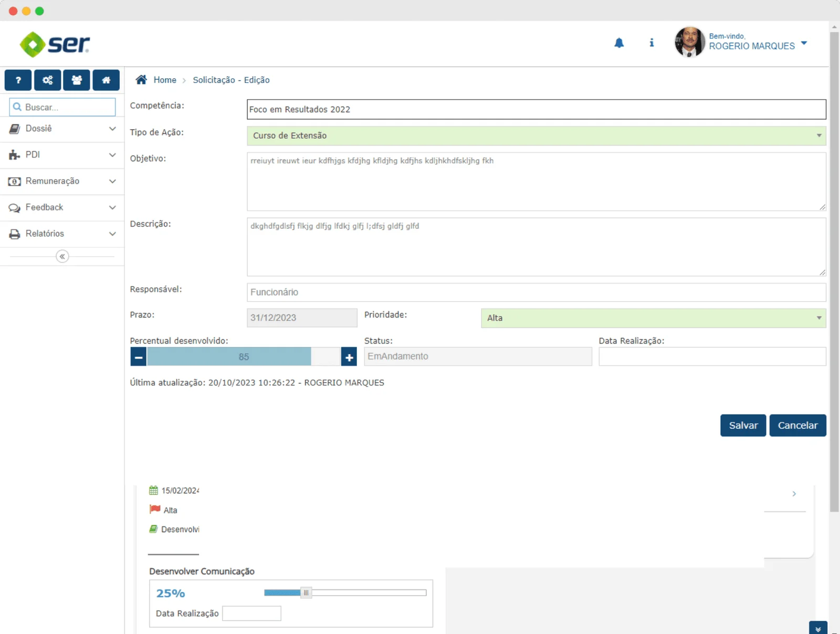Expand the user profile menu arrow

804,43
